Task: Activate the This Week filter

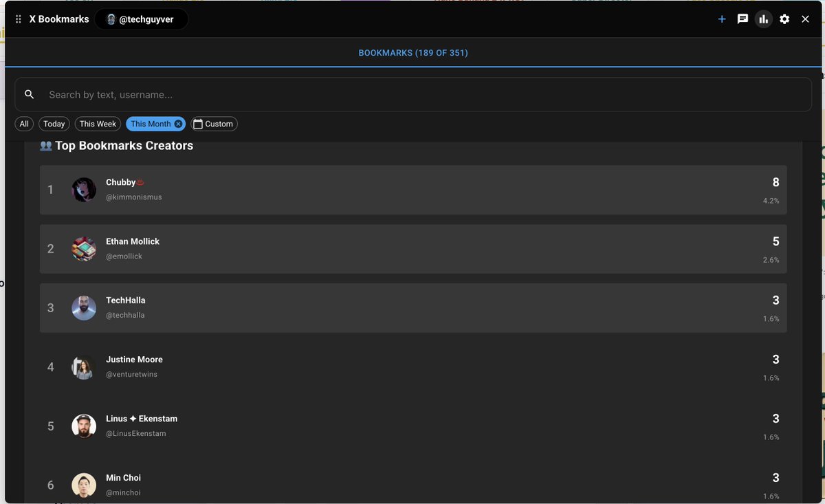Action: point(97,124)
